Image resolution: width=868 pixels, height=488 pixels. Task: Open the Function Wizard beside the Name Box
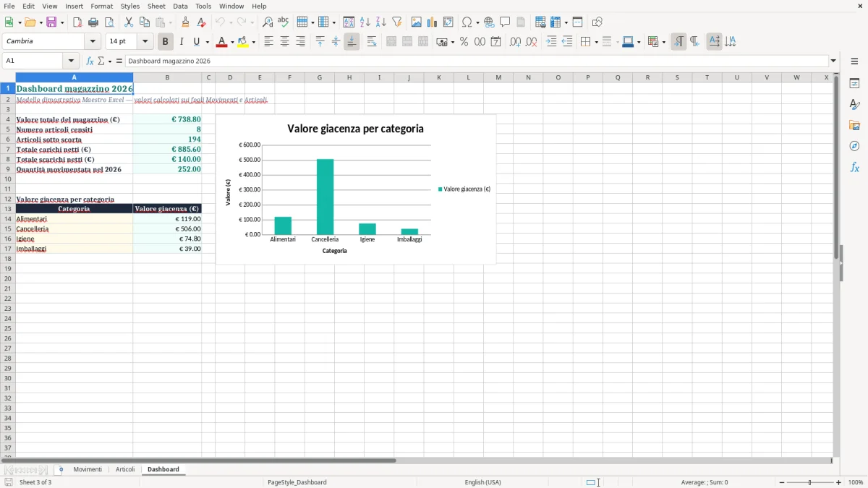pos(90,61)
